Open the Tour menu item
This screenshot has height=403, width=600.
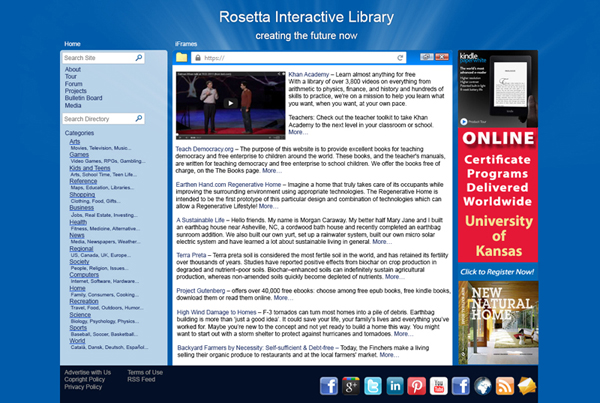tap(70, 77)
